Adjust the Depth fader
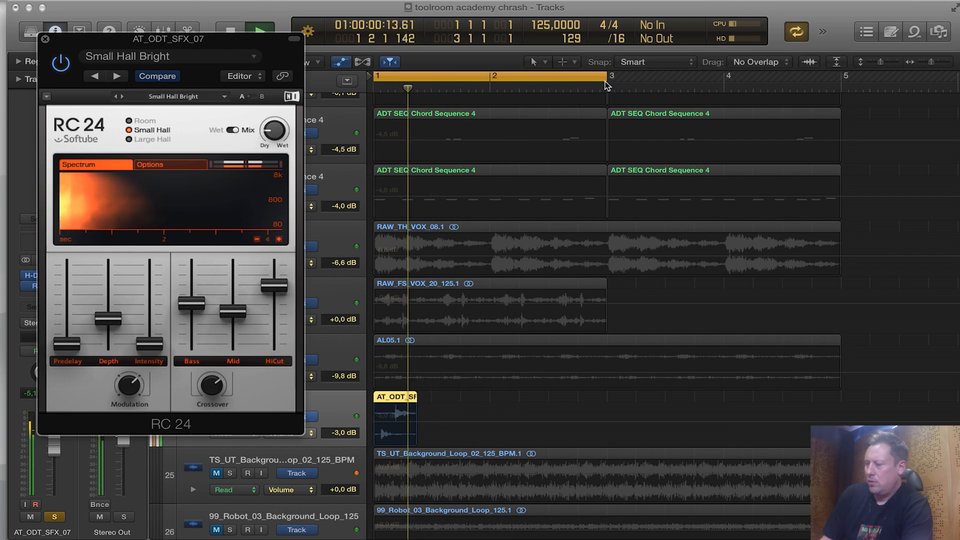Screen dimensions: 960x540 click(x=108, y=318)
